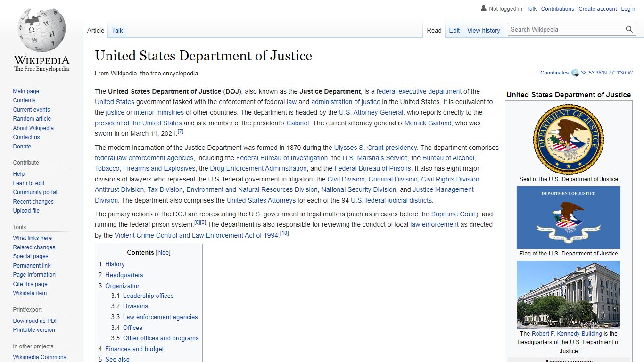Screen dimensions: 644x362
Task: Click citation footnote [10]
Action: tap(284, 233)
